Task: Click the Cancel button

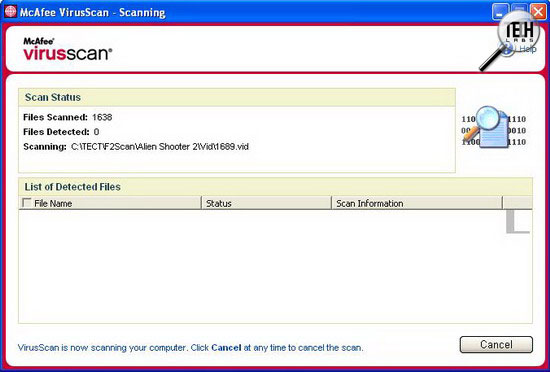Action: click(496, 344)
